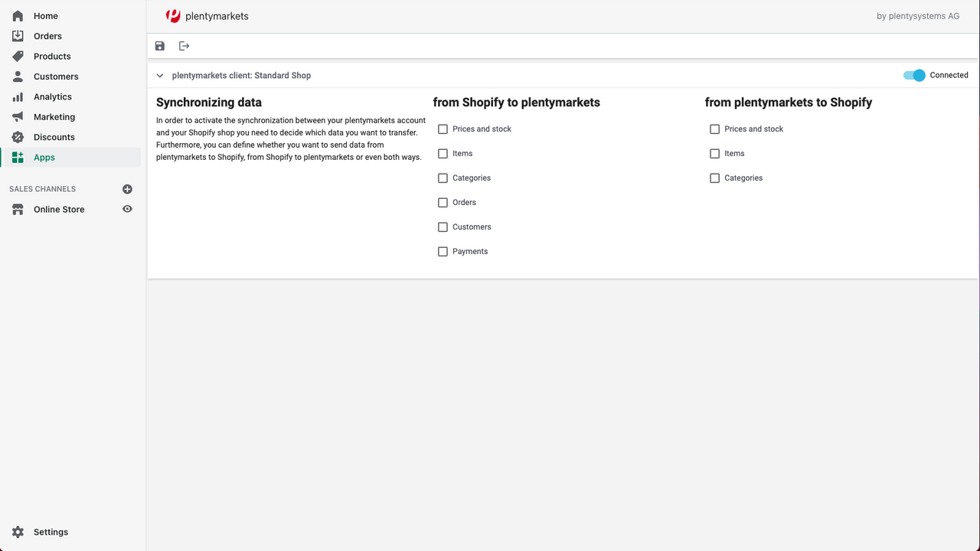Select the Marketing megaphone icon
The image size is (980, 551).
18,116
